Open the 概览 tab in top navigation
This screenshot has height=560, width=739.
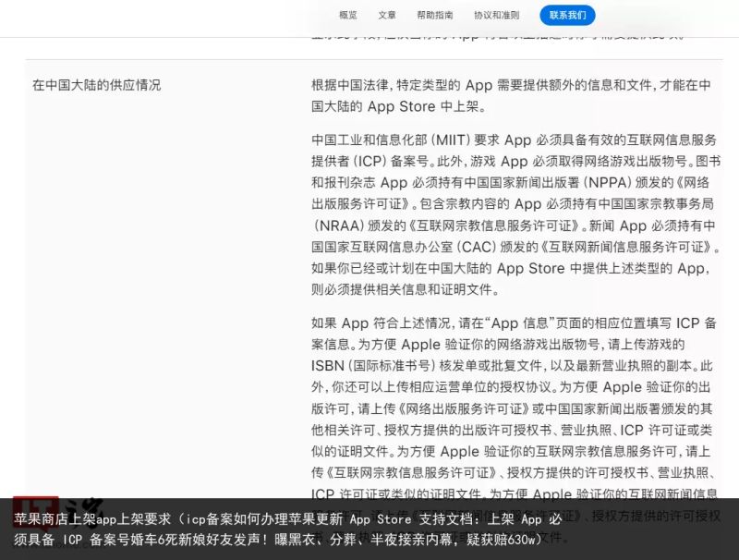tap(348, 15)
